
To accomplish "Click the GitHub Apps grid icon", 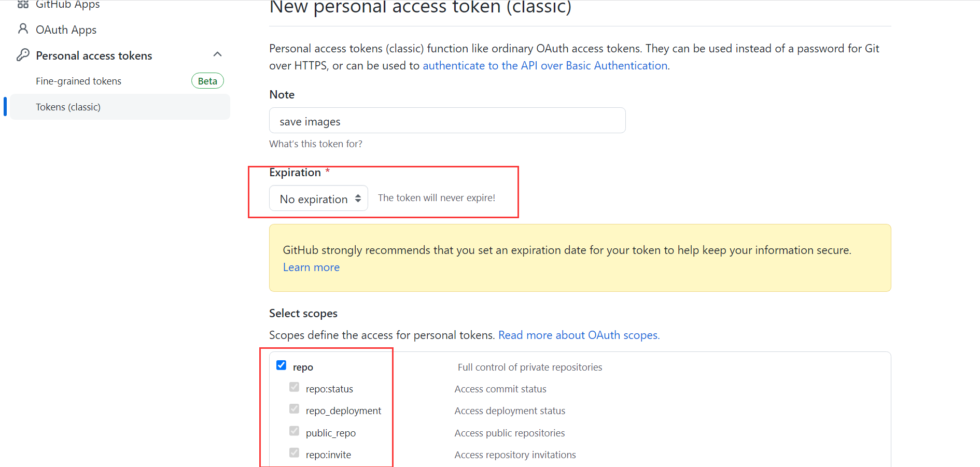I will (23, 4).
